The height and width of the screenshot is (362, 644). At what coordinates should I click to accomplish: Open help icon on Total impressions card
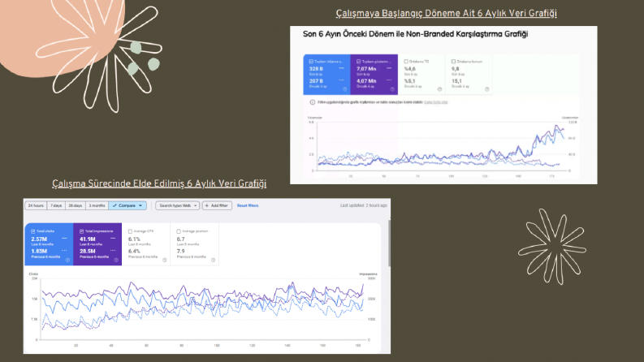pyautogui.click(x=116, y=261)
